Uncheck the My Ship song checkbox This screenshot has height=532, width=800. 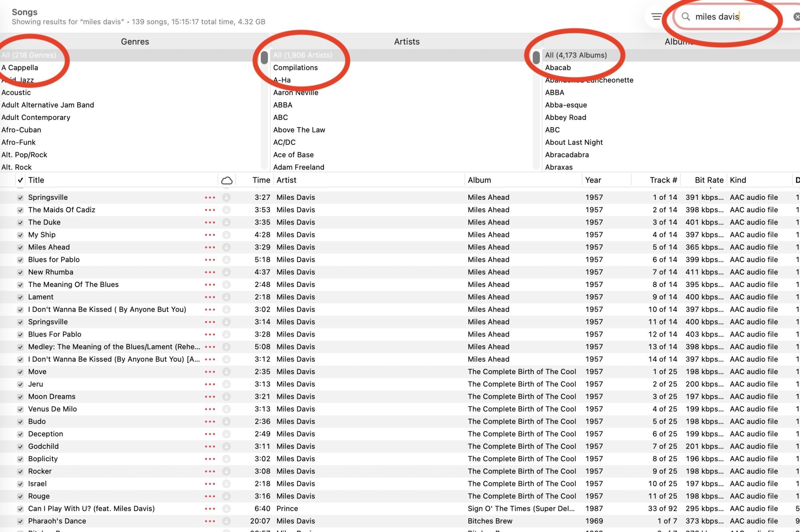click(20, 235)
